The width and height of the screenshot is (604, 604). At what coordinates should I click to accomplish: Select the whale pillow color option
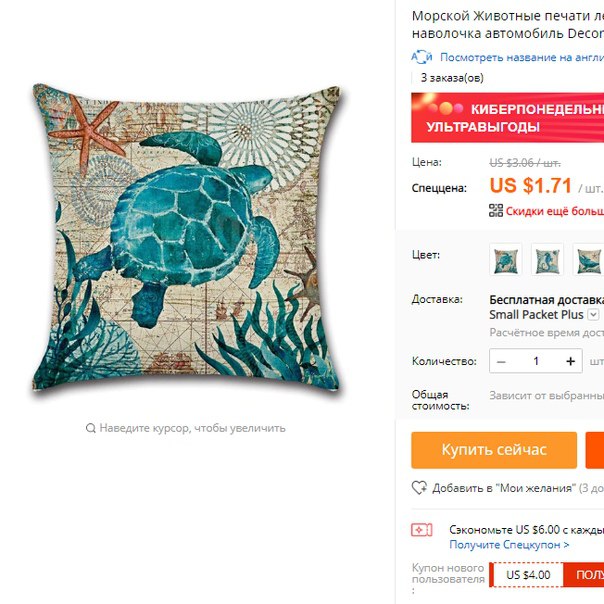point(589,260)
